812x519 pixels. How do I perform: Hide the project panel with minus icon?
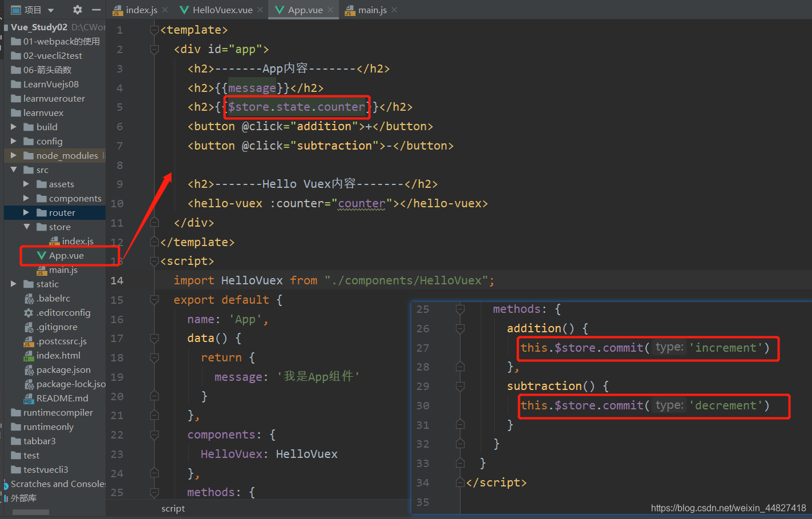[x=96, y=10]
